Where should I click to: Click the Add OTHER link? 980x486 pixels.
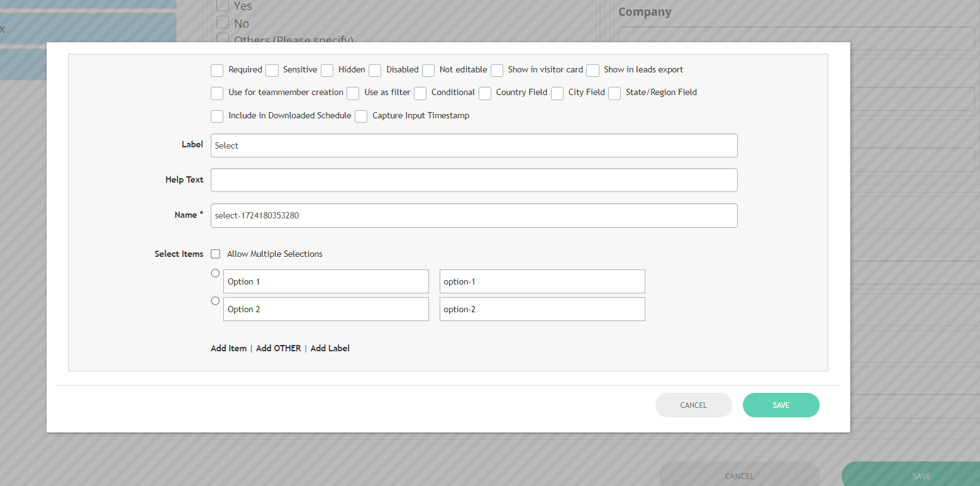tap(278, 348)
